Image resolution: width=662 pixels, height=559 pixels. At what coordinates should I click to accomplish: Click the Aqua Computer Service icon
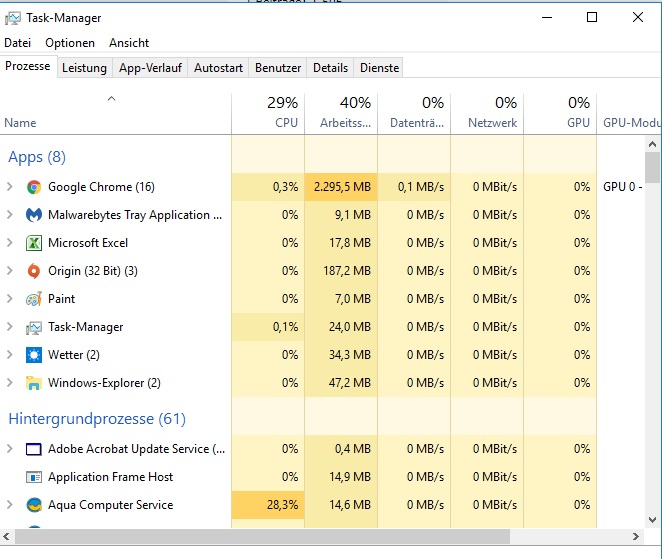point(33,505)
